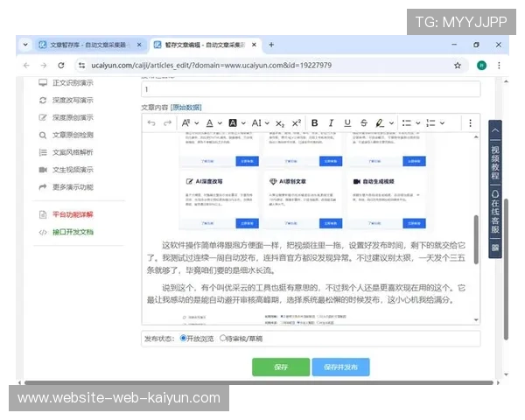Click the input field containing 1
The height and width of the screenshot is (420, 525).
(x=311, y=89)
